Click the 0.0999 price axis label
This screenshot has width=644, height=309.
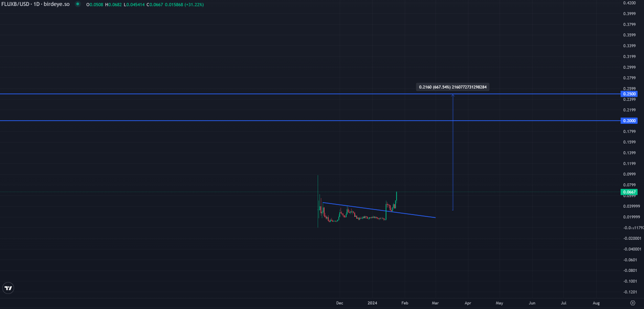click(630, 174)
